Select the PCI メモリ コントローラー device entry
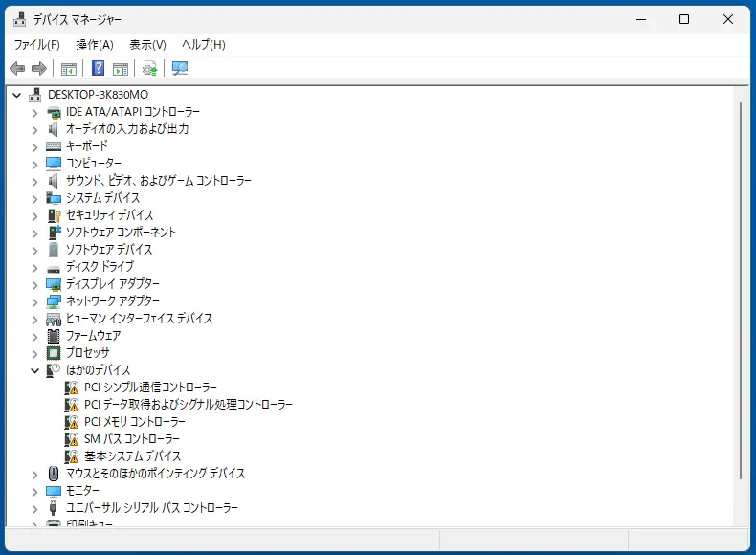756x555 pixels. tap(134, 422)
